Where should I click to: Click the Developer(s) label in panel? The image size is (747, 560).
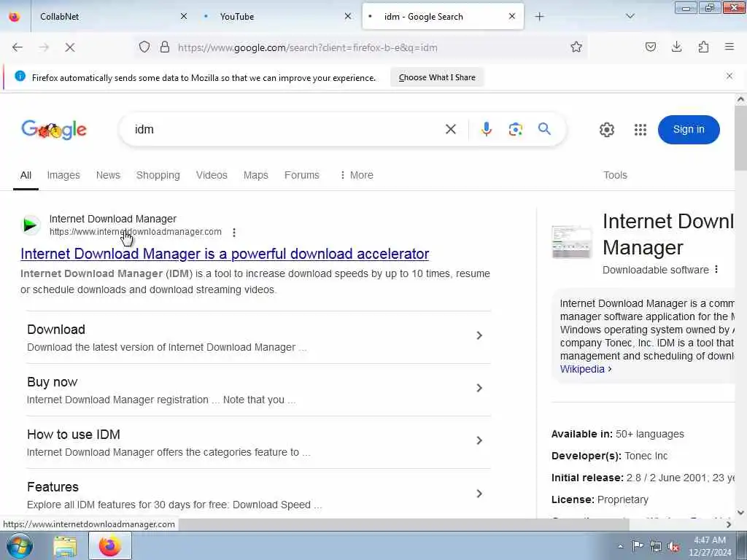(586, 456)
